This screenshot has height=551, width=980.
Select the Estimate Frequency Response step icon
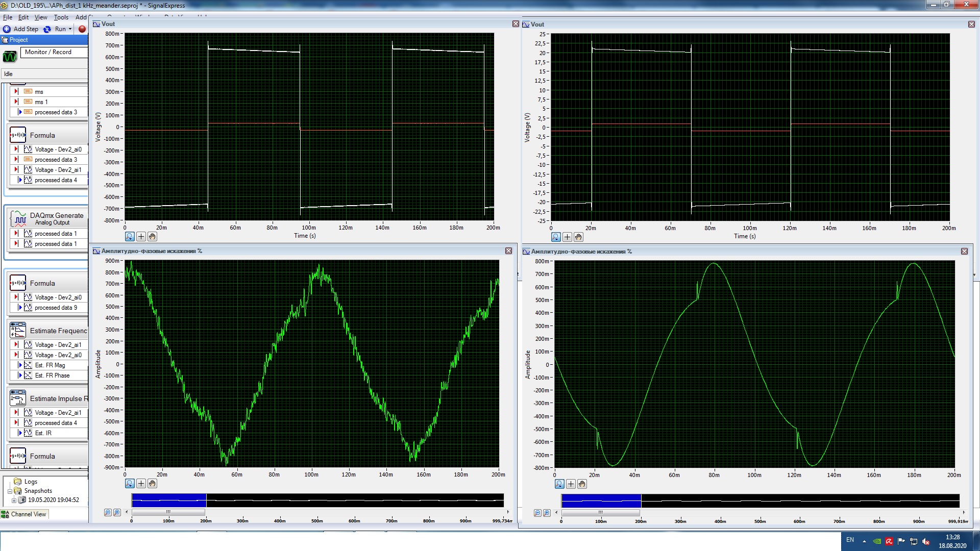(x=18, y=331)
